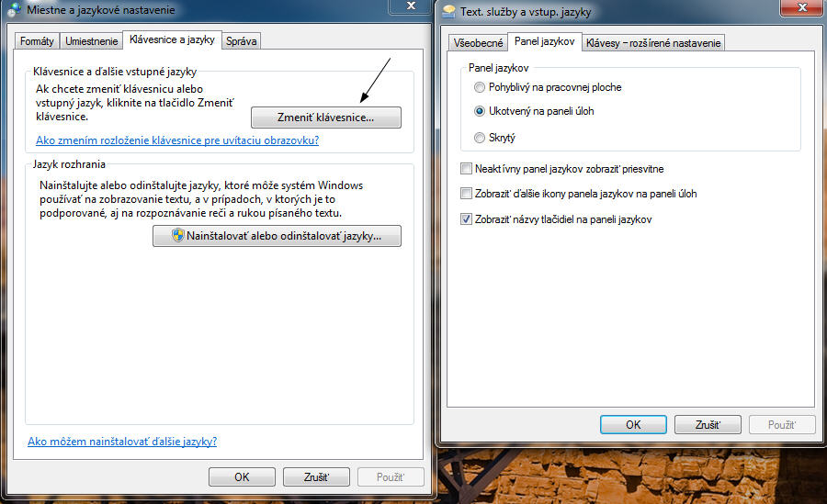Switch to the Formáty tab
827x504 pixels.
[x=37, y=41]
